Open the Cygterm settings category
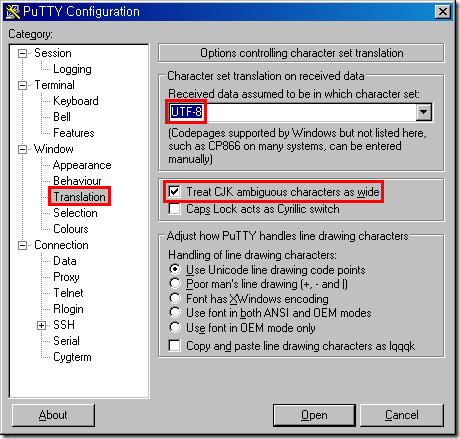This screenshot has height=439, width=460. pos(72,357)
